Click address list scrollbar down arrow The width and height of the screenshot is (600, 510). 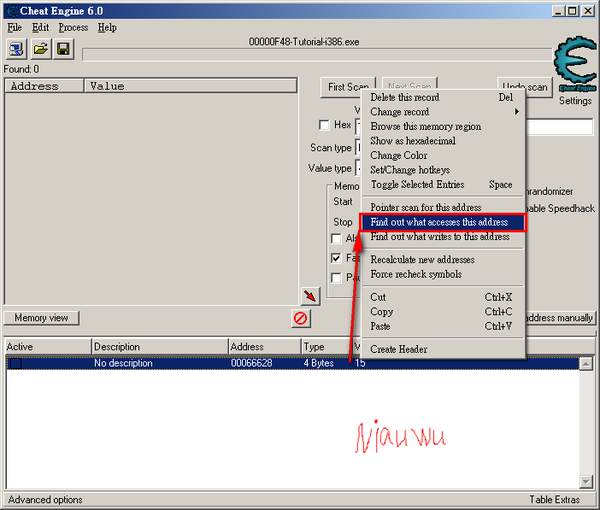coord(586,481)
